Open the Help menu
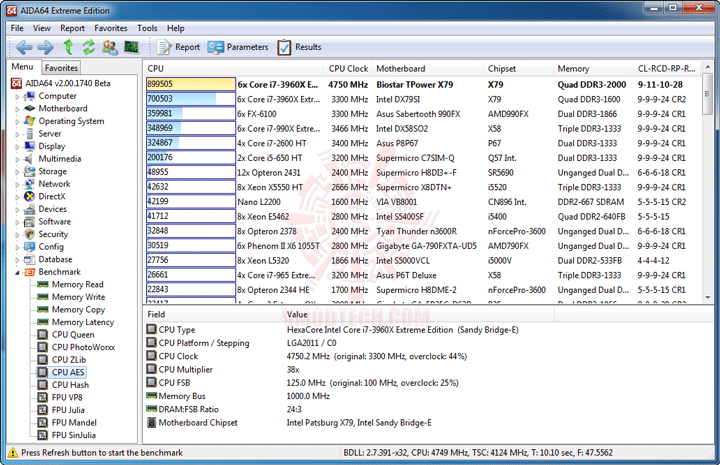The image size is (720, 465). coord(175,28)
